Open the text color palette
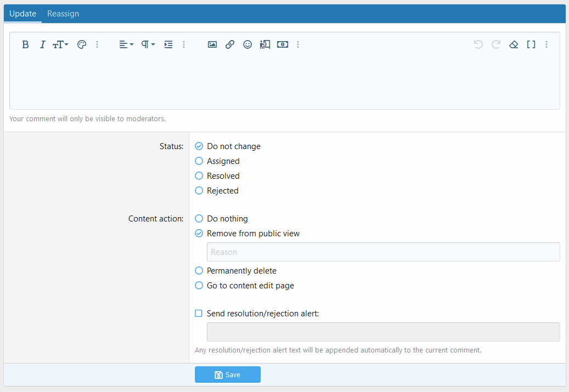Image resolution: width=569 pixels, height=392 pixels. coord(82,44)
